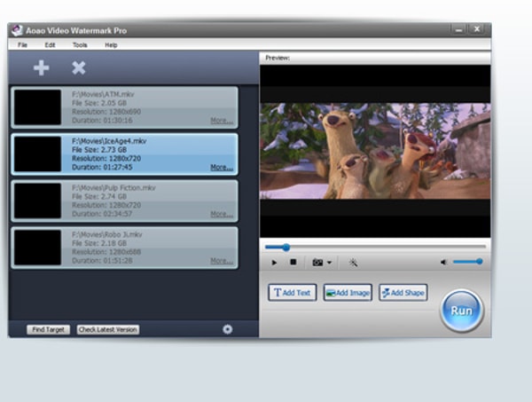This screenshot has height=402, width=532.
Task: Mute audio with the speaker icon
Action: pyautogui.click(x=443, y=262)
